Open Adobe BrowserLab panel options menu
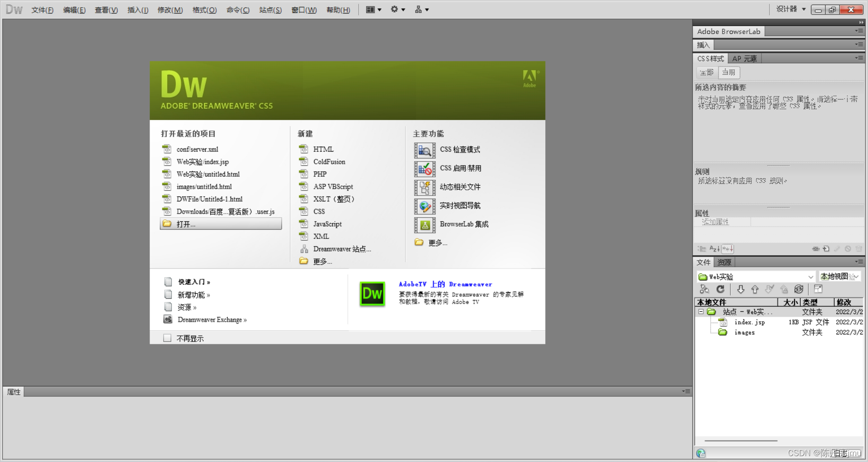The height and width of the screenshot is (462, 868). click(x=859, y=31)
